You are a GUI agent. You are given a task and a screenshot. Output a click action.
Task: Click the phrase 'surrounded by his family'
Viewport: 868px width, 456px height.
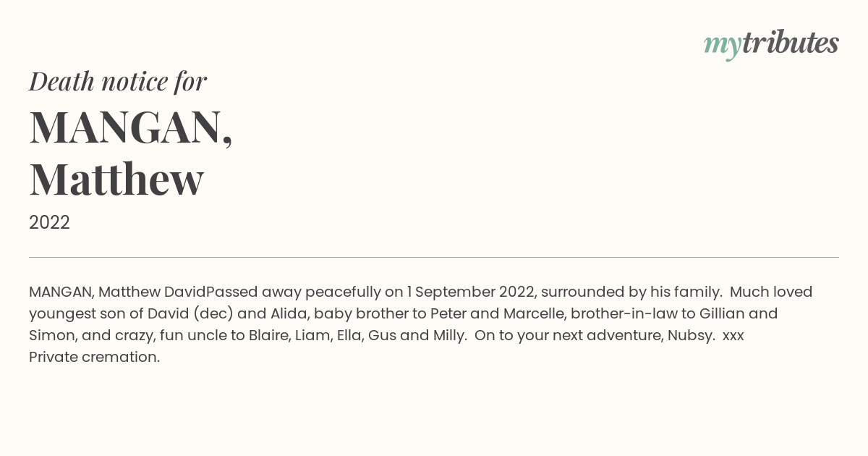629,292
